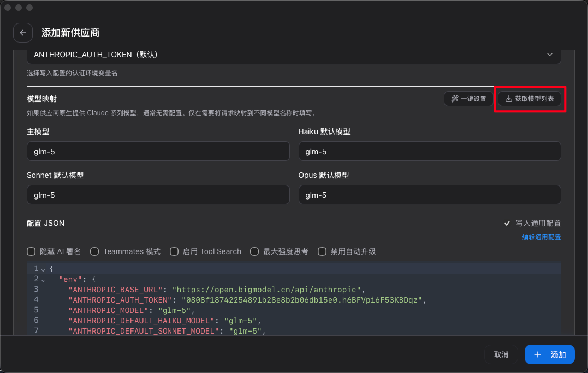The height and width of the screenshot is (373, 588).
Task: Click the magic wand 一键设置 icon
Action: (454, 99)
